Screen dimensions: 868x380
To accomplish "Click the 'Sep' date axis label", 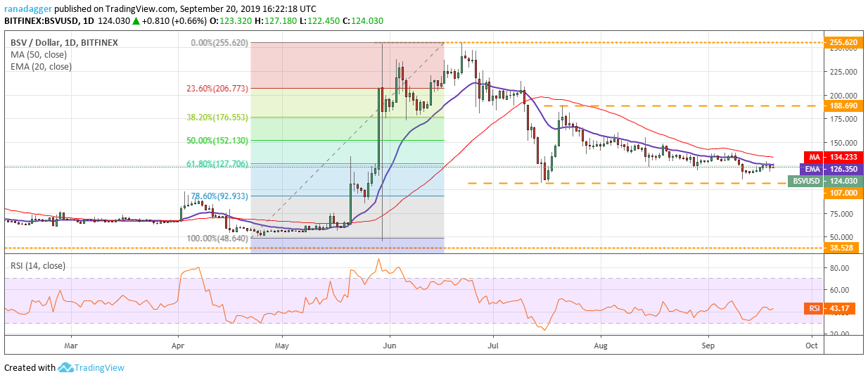I will 708,346.
